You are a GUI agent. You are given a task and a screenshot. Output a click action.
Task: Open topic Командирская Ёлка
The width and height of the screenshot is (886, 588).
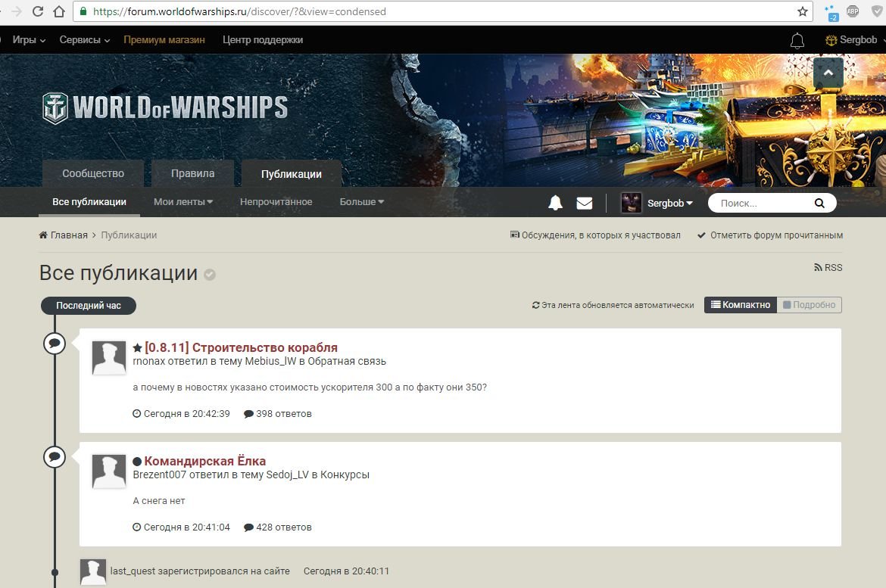coord(205,461)
